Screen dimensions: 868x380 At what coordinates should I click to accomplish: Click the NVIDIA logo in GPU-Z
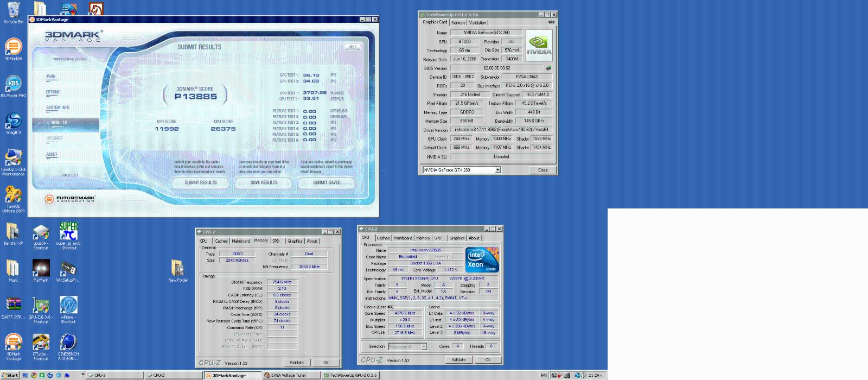(539, 46)
